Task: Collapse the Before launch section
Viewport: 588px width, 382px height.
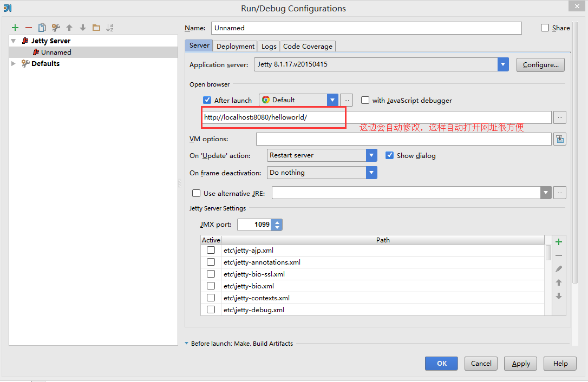Action: click(x=186, y=343)
